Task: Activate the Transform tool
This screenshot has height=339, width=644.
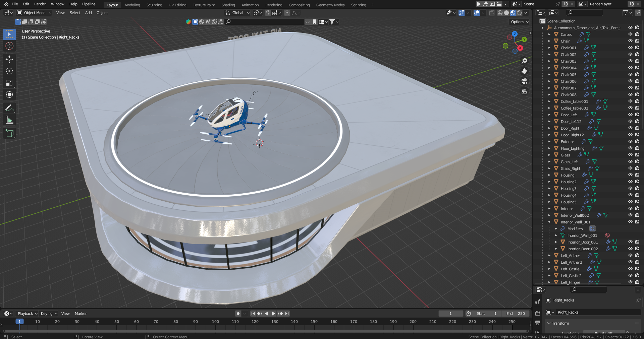Action: [x=9, y=94]
